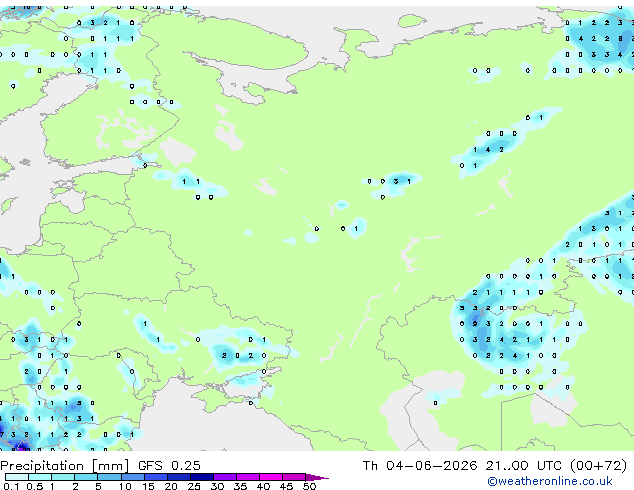Click legend scale label '0.1'

coord(11,486)
